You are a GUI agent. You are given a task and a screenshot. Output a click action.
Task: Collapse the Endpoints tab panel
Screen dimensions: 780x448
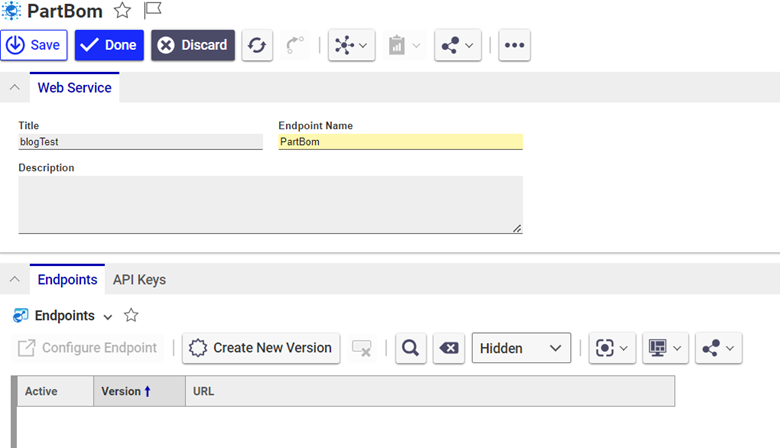pyautogui.click(x=14, y=280)
